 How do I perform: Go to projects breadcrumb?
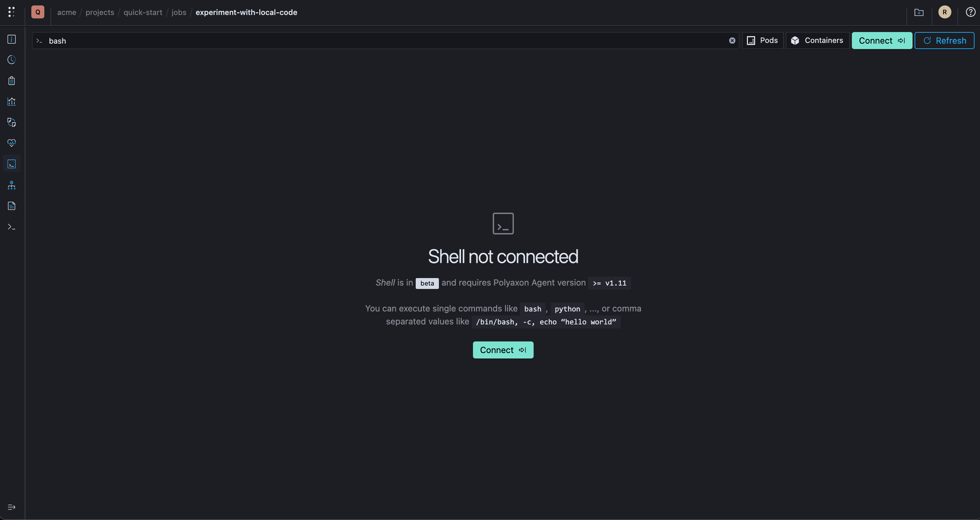point(100,12)
